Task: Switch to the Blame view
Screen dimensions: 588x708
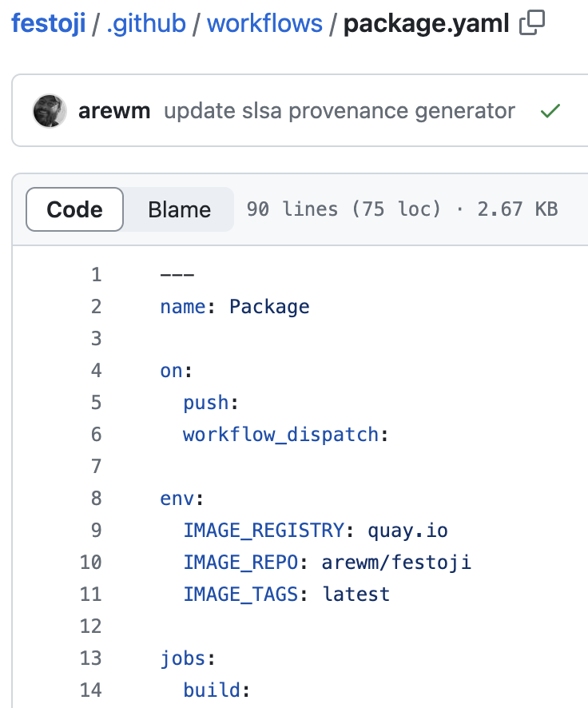Action: pos(178,209)
